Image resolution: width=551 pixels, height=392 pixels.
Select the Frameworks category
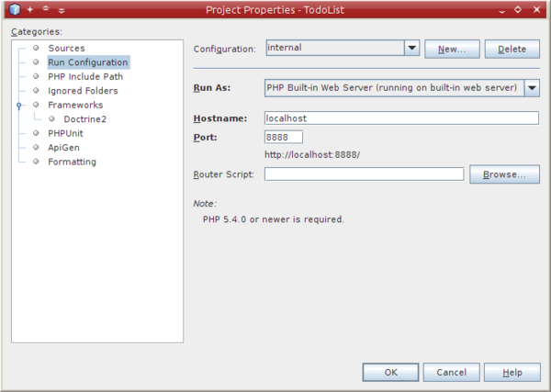tap(75, 106)
